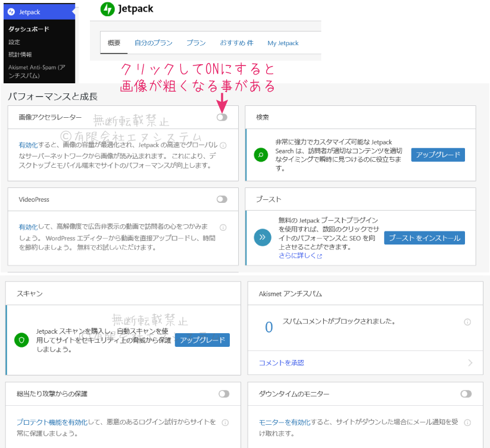Open Akismet Anti-Spam sidebar item
Image resolution: width=490 pixels, height=448 pixels.
(37, 71)
